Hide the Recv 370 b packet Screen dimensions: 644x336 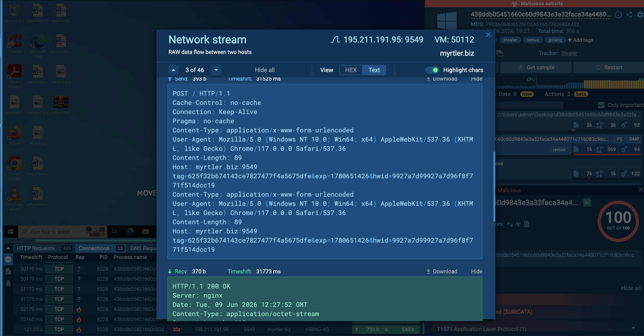[x=476, y=272]
